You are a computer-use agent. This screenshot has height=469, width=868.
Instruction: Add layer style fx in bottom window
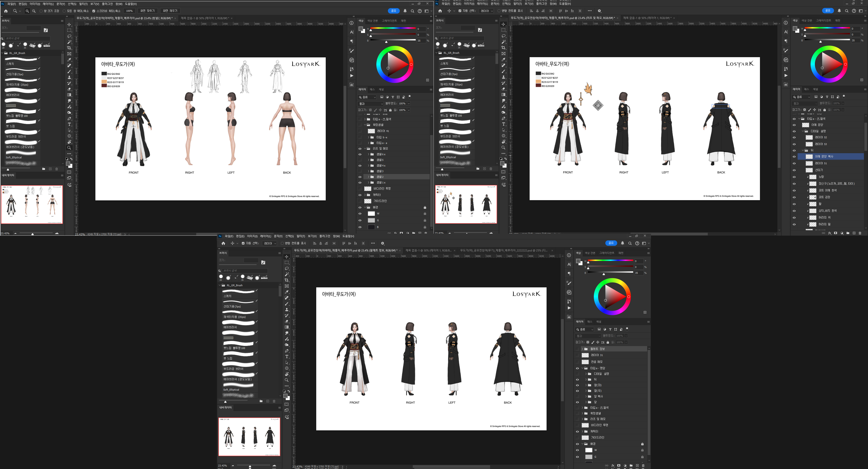[x=613, y=466]
